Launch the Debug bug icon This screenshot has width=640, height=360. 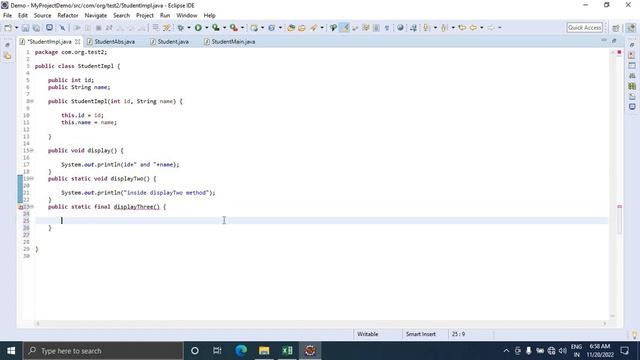(x=180, y=28)
